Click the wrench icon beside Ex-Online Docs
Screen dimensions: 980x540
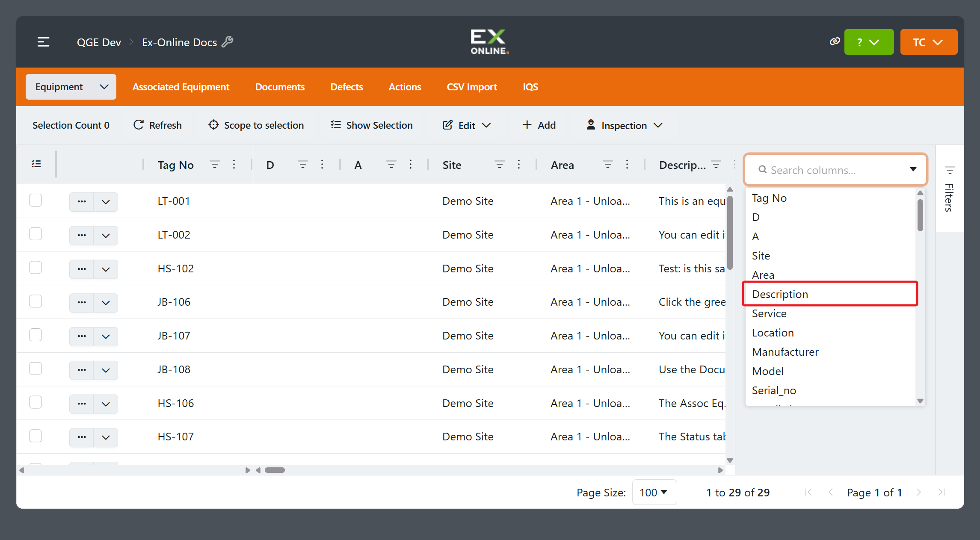pyautogui.click(x=228, y=42)
